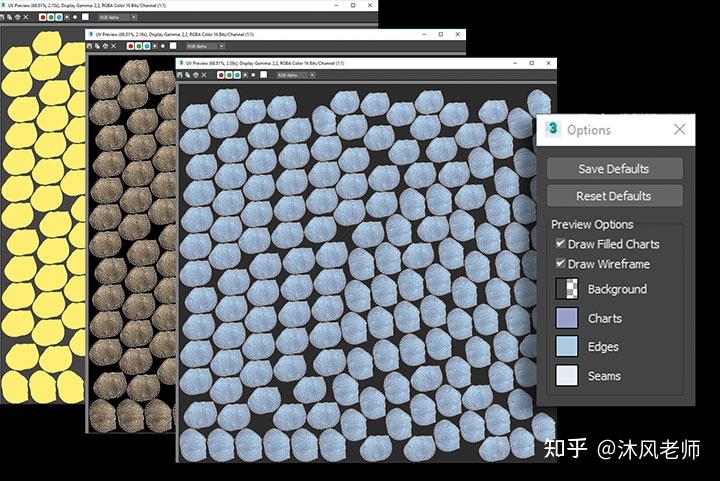This screenshot has width=720, height=481.
Task: Toggle alpha channel display in back UV Preview
Action: click(67, 17)
